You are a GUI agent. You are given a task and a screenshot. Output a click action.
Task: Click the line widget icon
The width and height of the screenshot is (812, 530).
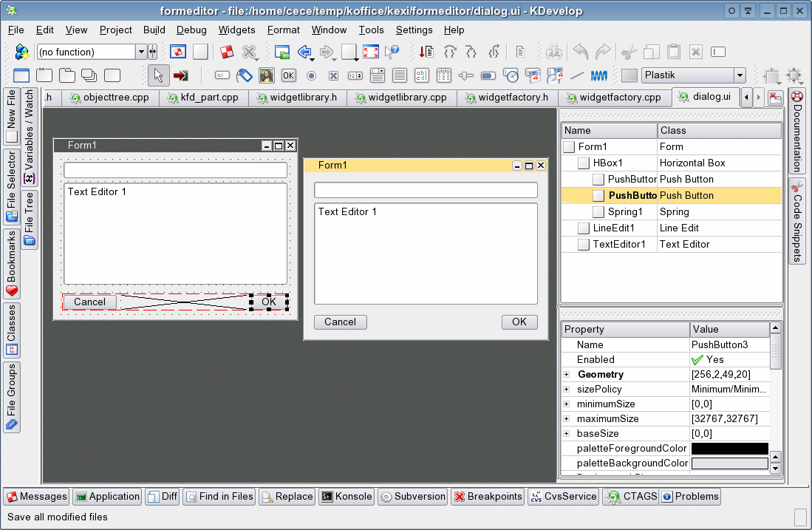click(578, 75)
